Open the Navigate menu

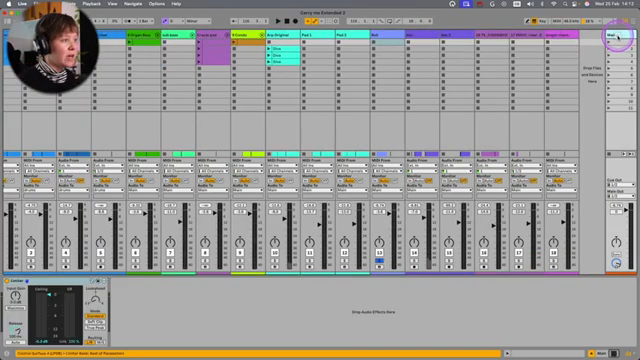133,4
